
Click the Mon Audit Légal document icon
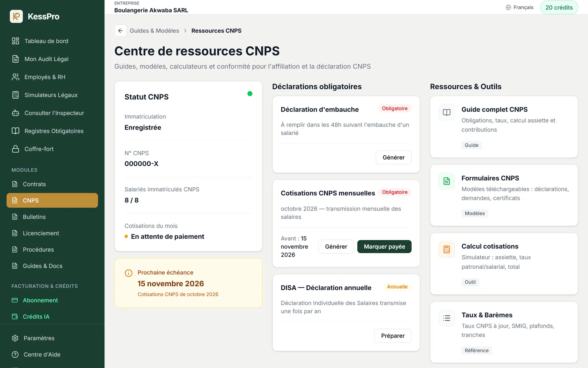[15, 59]
